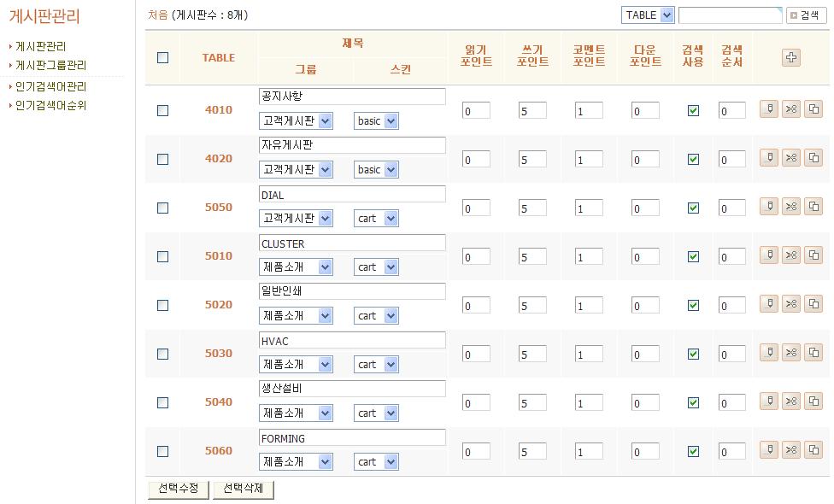Click edit pencil icon for board 5050

pos(769,207)
